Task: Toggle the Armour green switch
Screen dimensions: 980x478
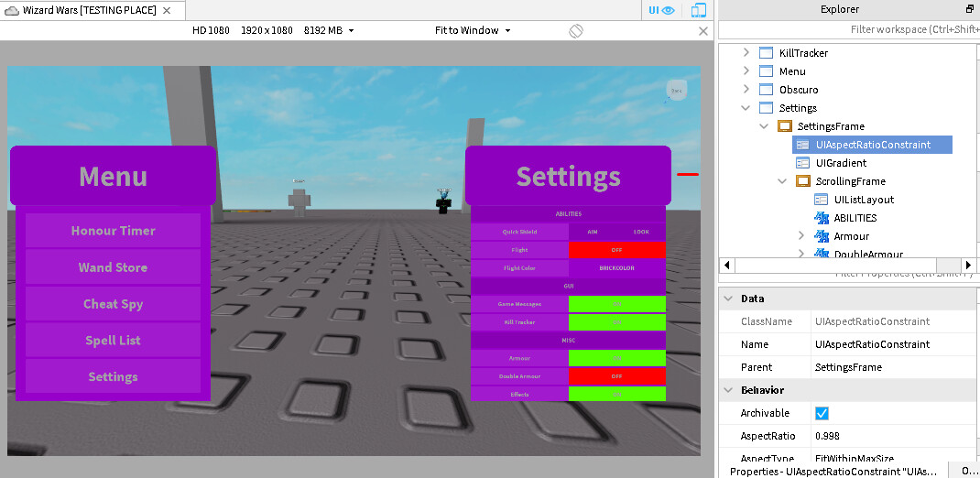Action: (617, 359)
